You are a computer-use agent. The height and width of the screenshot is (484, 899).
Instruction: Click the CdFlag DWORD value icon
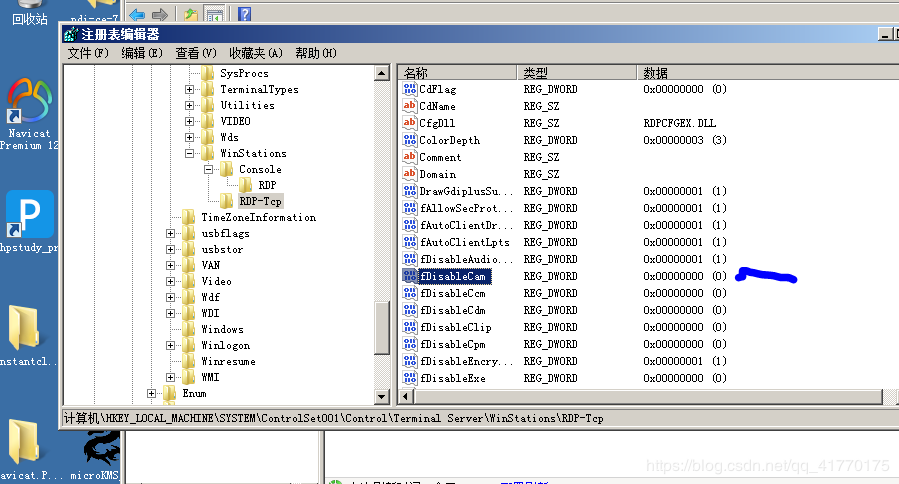[x=409, y=89]
